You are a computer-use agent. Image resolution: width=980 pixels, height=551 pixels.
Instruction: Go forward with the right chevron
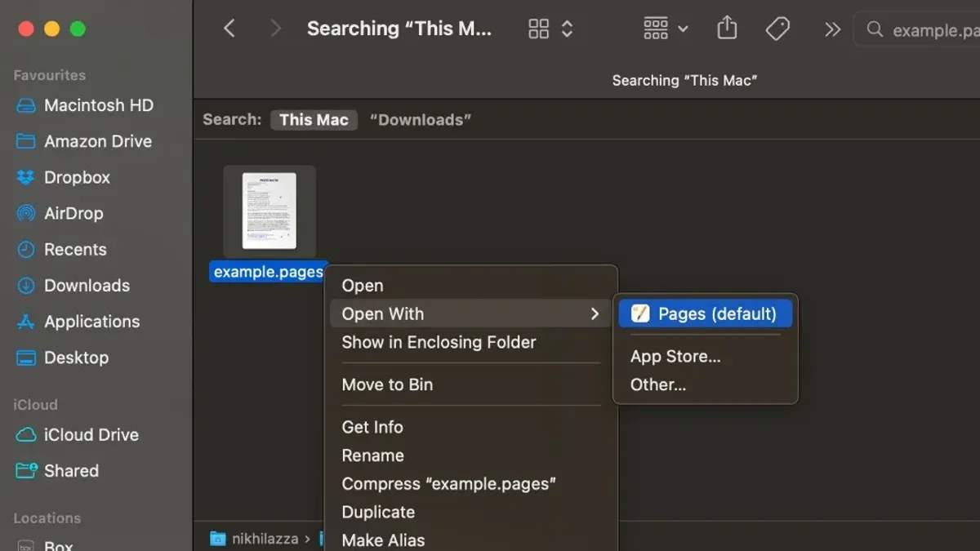(x=275, y=29)
